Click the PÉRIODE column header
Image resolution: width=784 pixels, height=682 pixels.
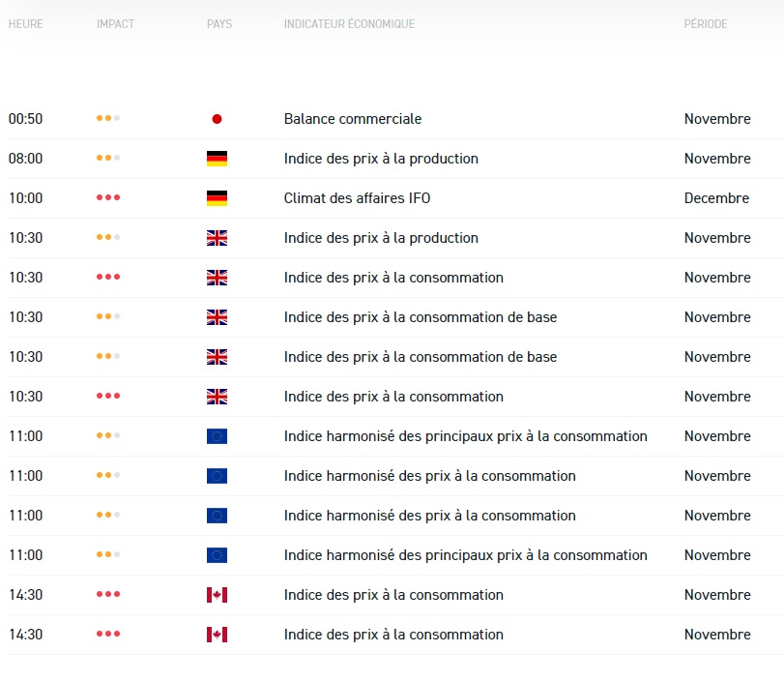(706, 24)
